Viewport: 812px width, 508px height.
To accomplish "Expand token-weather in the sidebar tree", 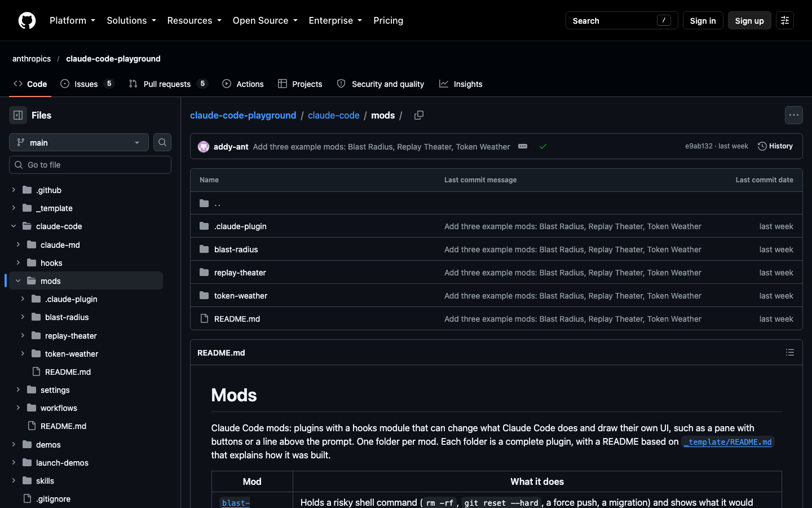I will [23, 353].
